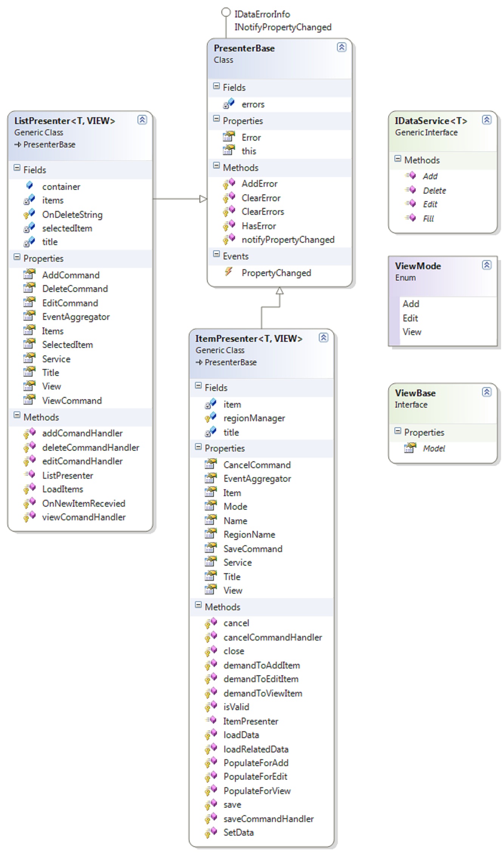Viewport: 504px width, 853px height.
Task: Collapse the Properties section of ItemPresenter
Action: pyautogui.click(x=198, y=447)
